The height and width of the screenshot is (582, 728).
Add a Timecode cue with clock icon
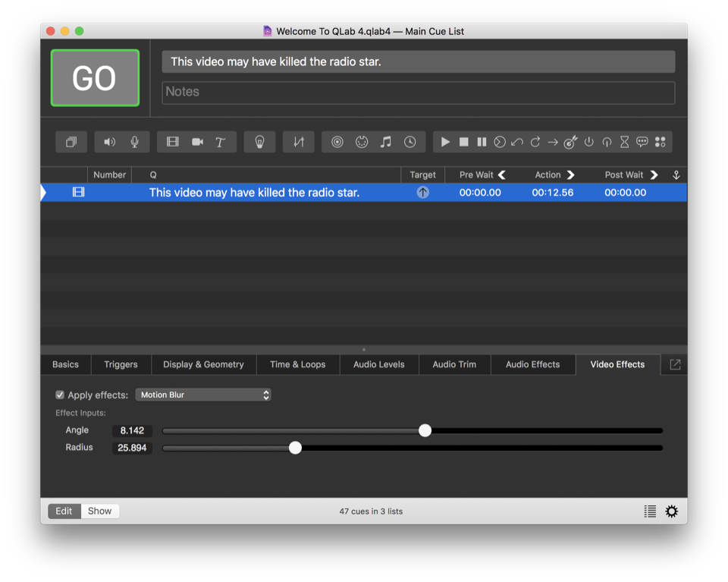(x=409, y=142)
